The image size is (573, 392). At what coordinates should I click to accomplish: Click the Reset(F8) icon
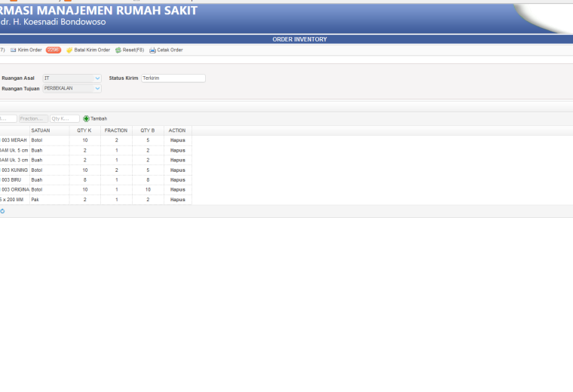[118, 50]
